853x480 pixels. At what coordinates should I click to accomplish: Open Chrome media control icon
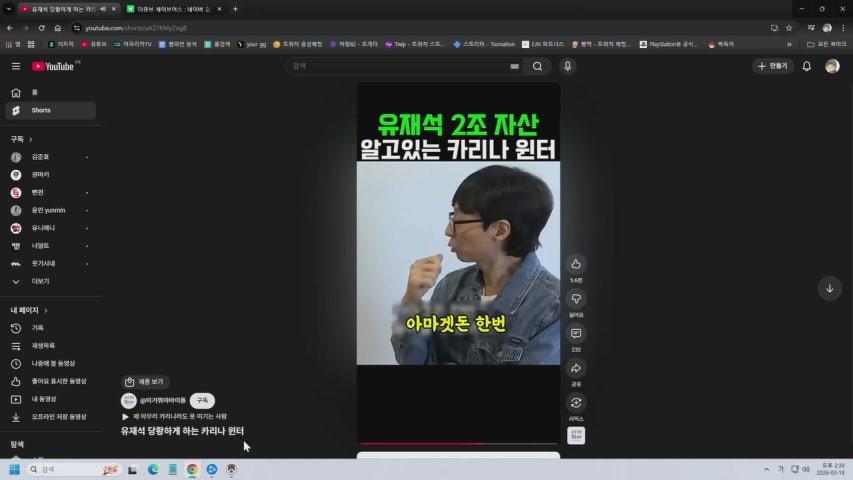811,28
